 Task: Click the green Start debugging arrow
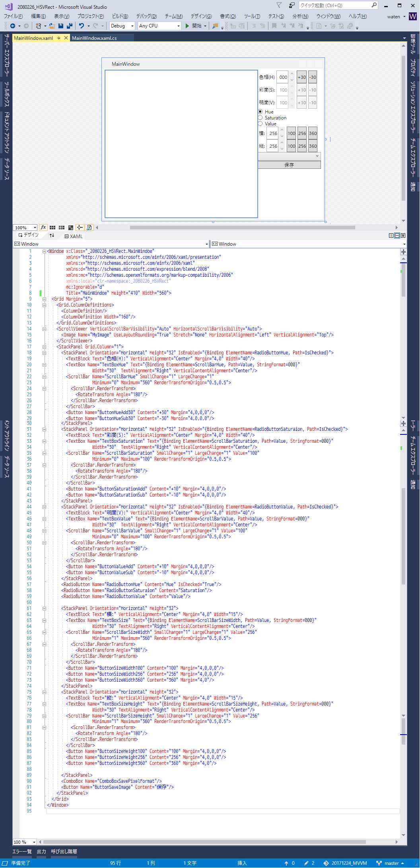tap(187, 26)
